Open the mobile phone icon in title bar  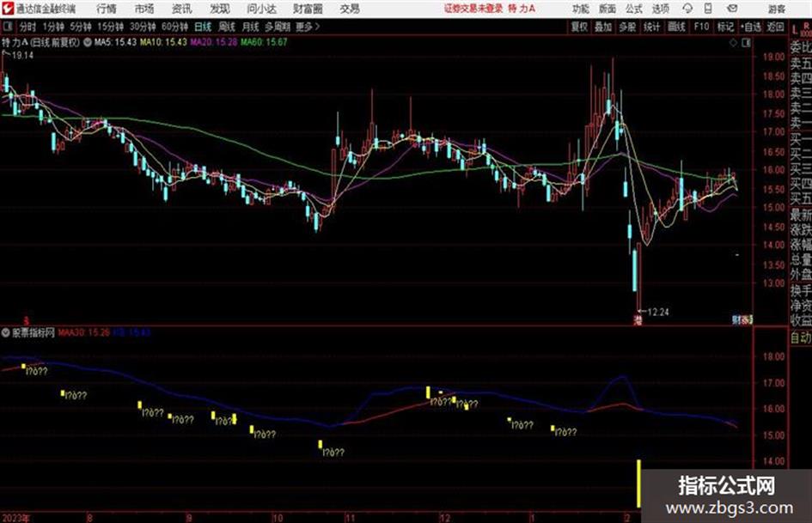[x=708, y=9]
